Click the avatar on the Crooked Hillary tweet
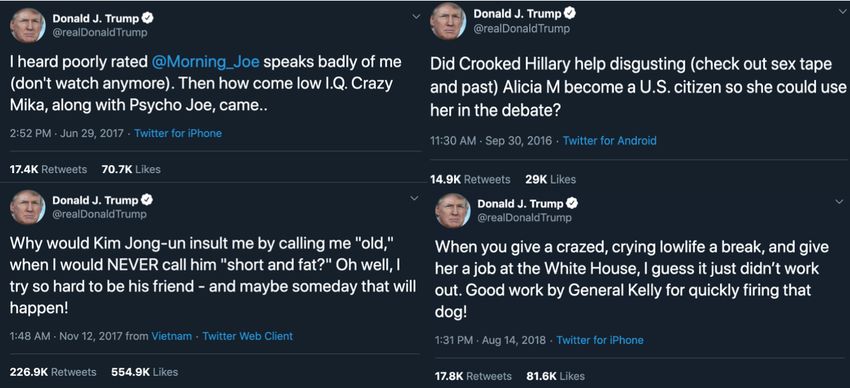Viewport: 850px width, 388px height. pos(448,21)
